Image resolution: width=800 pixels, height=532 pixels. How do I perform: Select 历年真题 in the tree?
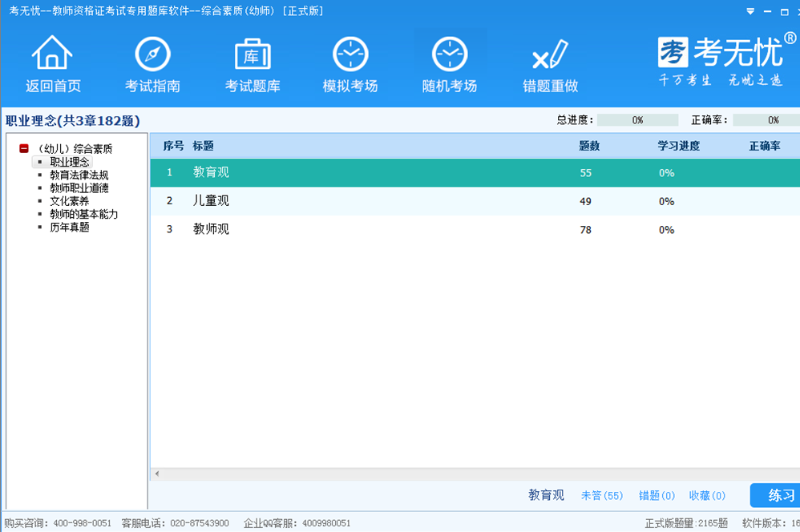(69, 228)
